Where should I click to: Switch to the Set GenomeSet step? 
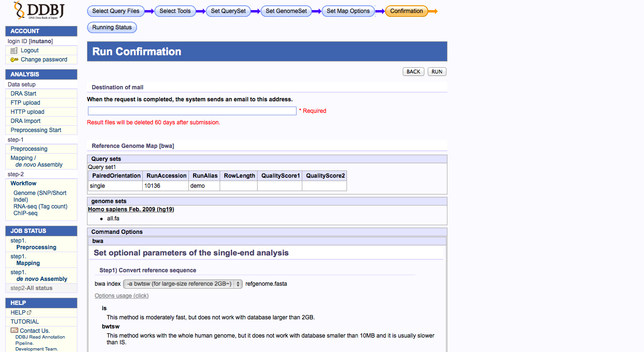click(x=286, y=11)
